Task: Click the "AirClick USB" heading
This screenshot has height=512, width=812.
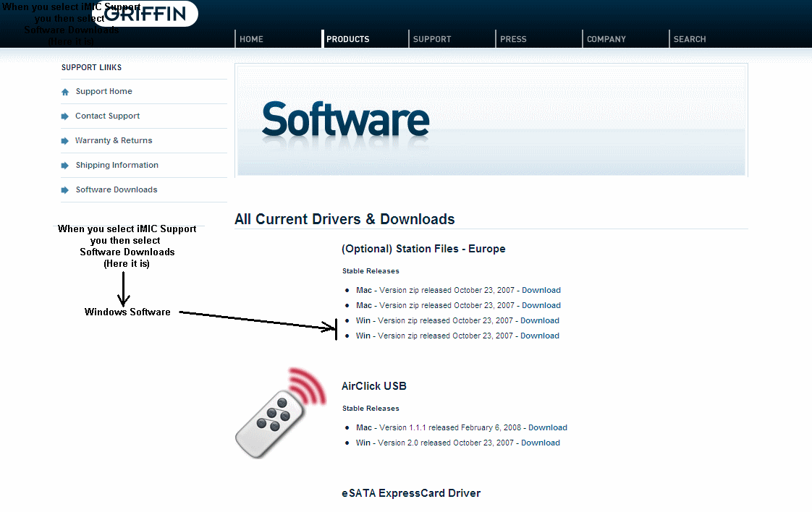Action: pos(374,386)
